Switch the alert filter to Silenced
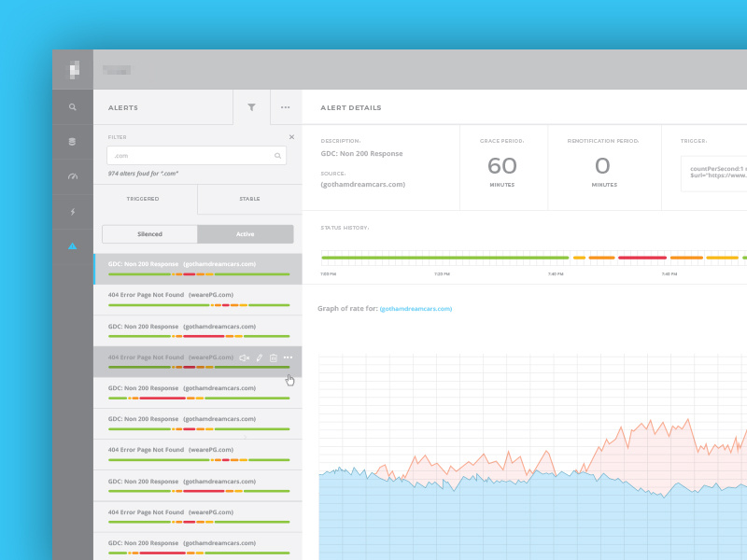Screen dimensions: 747x560 (x=148, y=233)
